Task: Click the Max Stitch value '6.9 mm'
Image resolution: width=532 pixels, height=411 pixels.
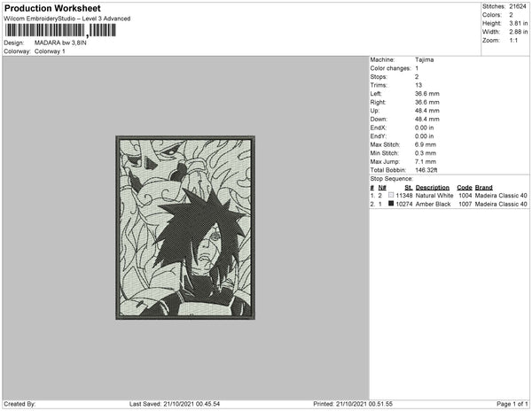Action: pyautogui.click(x=426, y=144)
